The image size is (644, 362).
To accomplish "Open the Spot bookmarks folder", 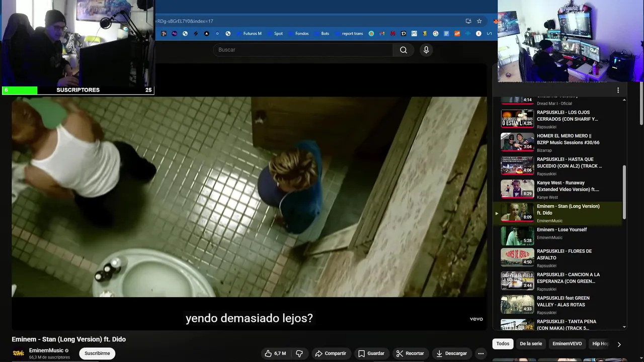I will click(275, 34).
